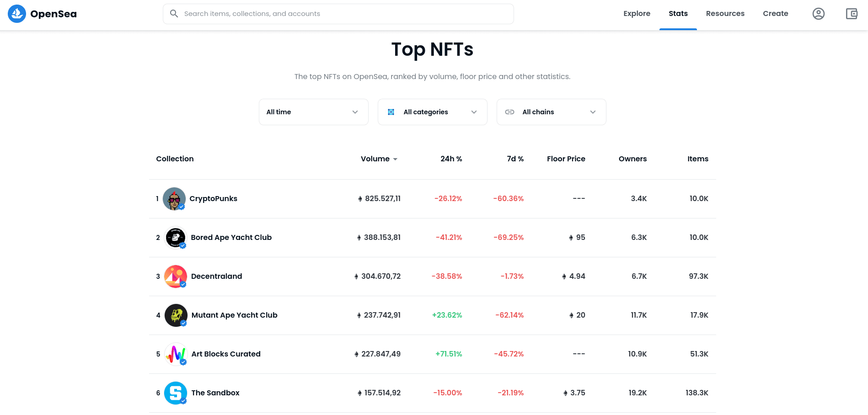
Task: Expand the All categories chevron arrow
Action: (474, 112)
